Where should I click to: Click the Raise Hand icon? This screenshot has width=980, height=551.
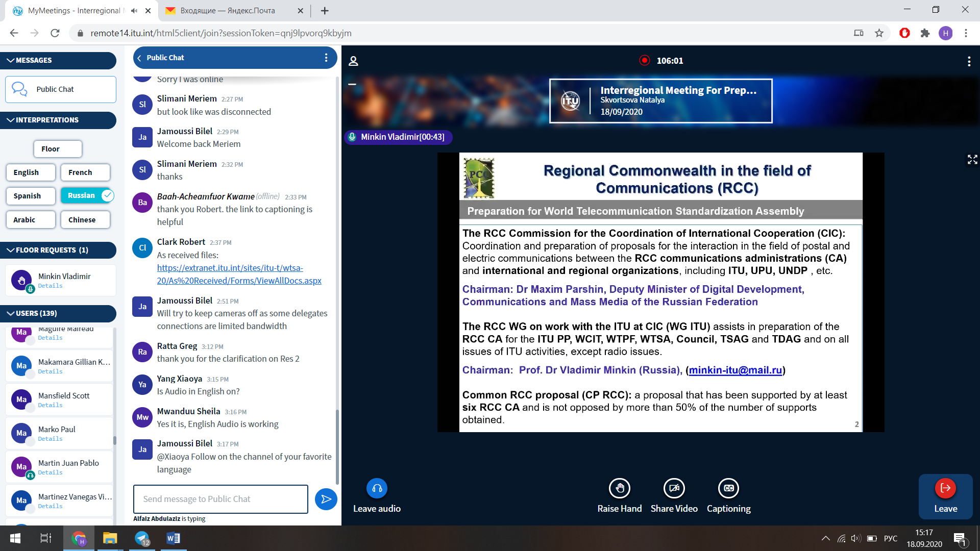click(619, 488)
